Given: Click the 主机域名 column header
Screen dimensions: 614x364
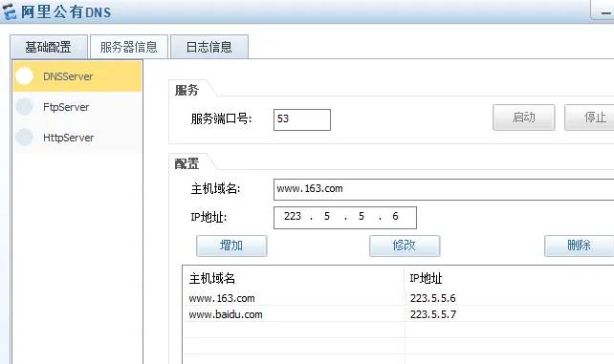Looking at the screenshot, I should pos(294,278).
